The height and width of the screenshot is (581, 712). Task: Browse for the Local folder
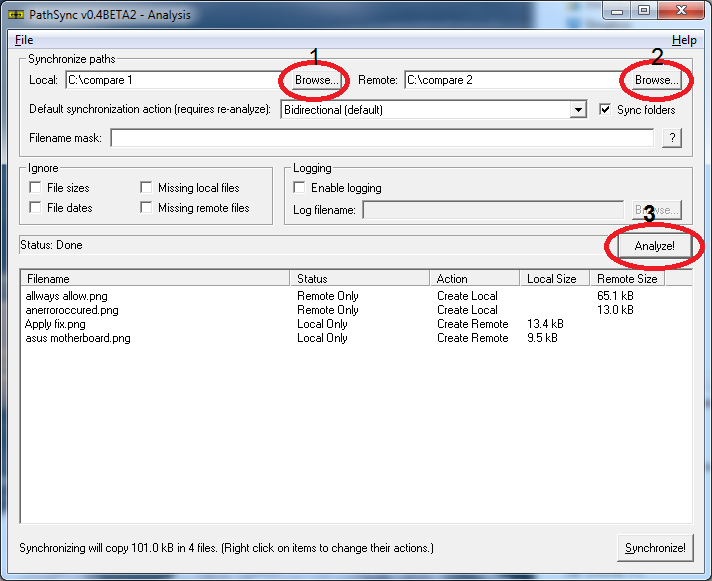point(316,80)
